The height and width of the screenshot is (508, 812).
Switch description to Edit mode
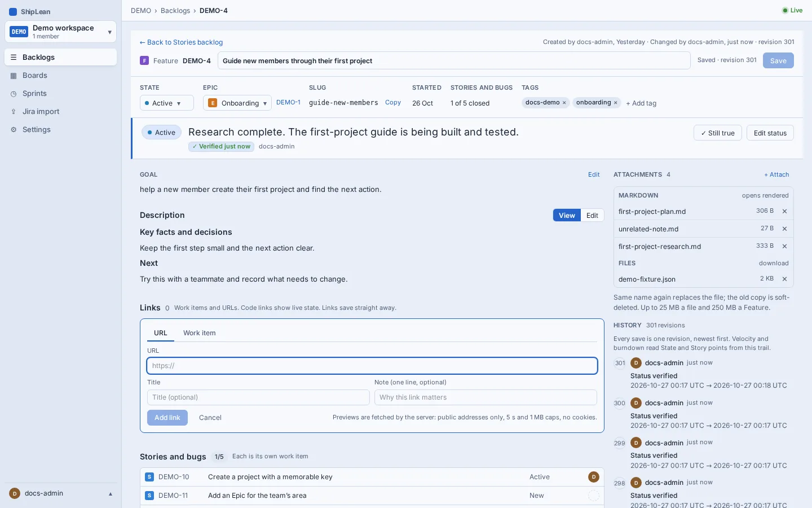pyautogui.click(x=592, y=215)
